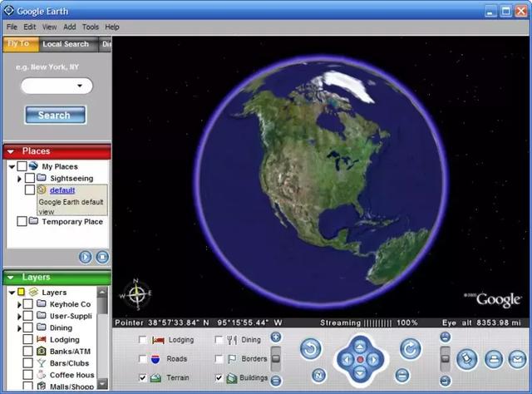
Task: Click the Dining fork and knife icon in the bottom panel
Action: point(232,340)
